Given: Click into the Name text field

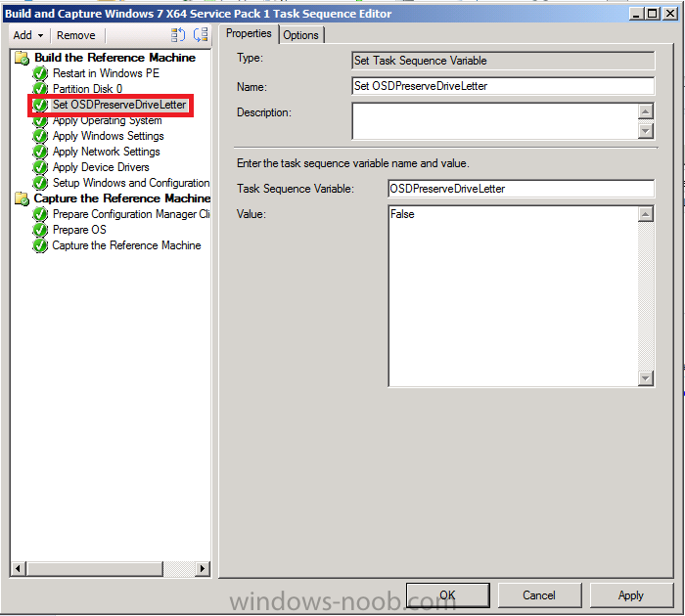Looking at the screenshot, I should (503, 86).
